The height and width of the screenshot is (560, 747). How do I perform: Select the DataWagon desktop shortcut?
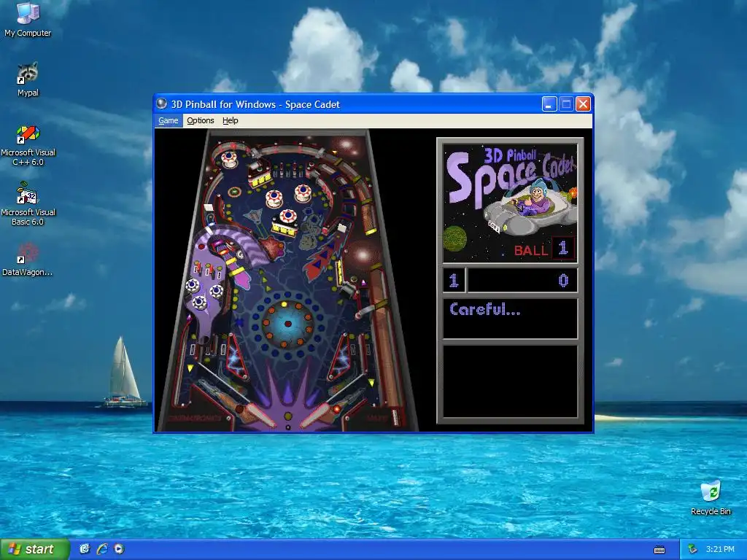point(28,260)
